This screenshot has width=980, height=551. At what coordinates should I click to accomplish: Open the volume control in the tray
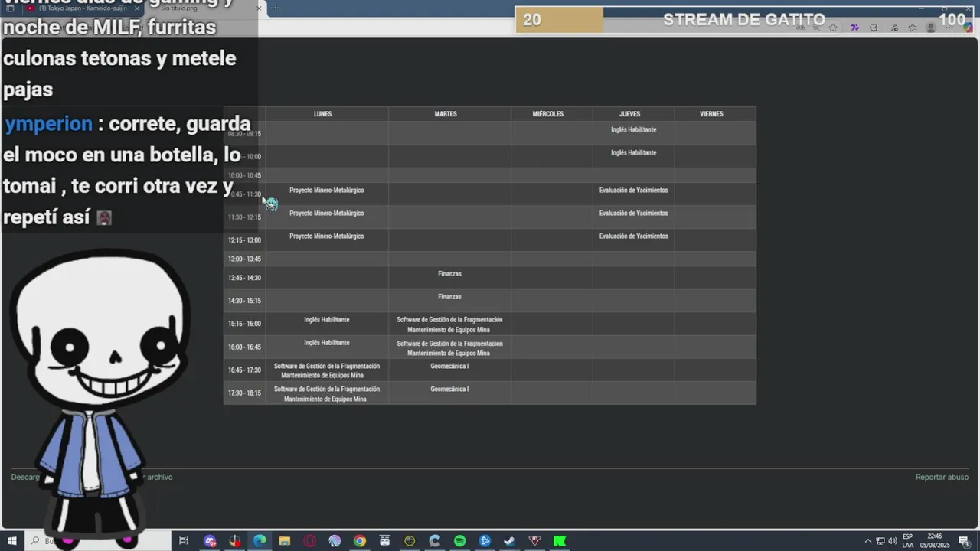coord(893,541)
